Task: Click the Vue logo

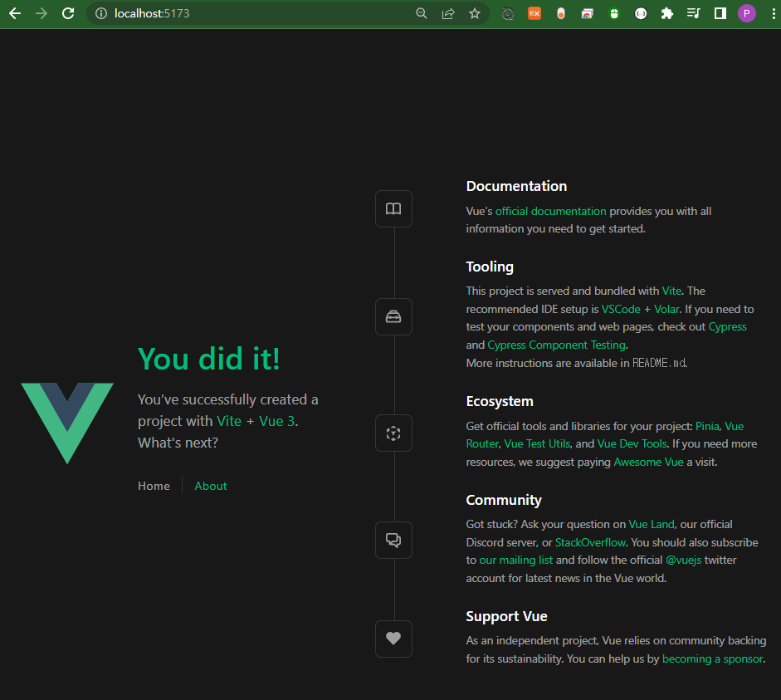Action: click(x=67, y=423)
